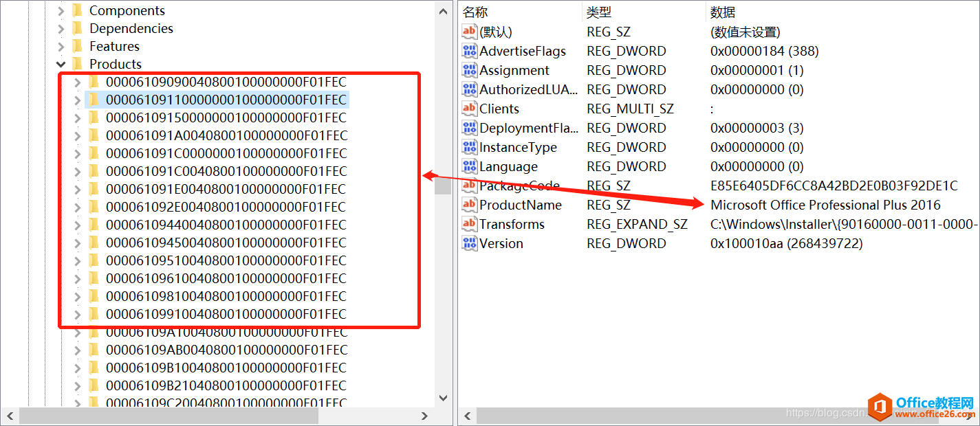Click folder icon of key beginning 000061091E
The height and width of the screenshot is (426, 980).
point(94,189)
